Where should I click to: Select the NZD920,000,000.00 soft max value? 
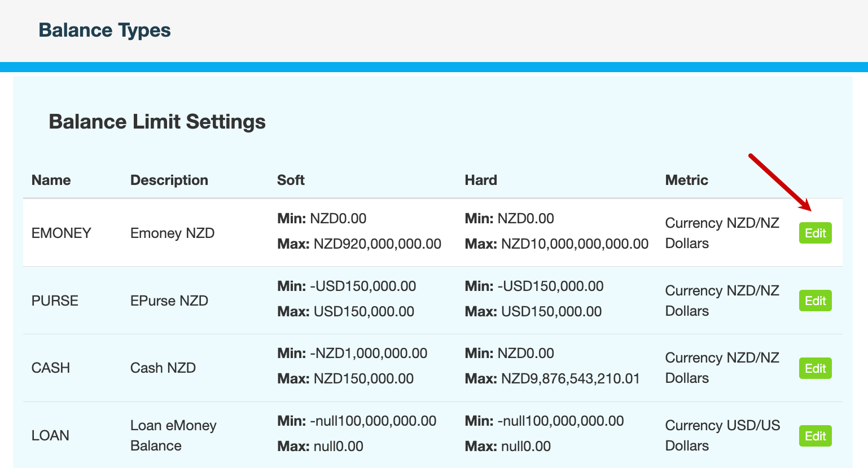(x=377, y=244)
